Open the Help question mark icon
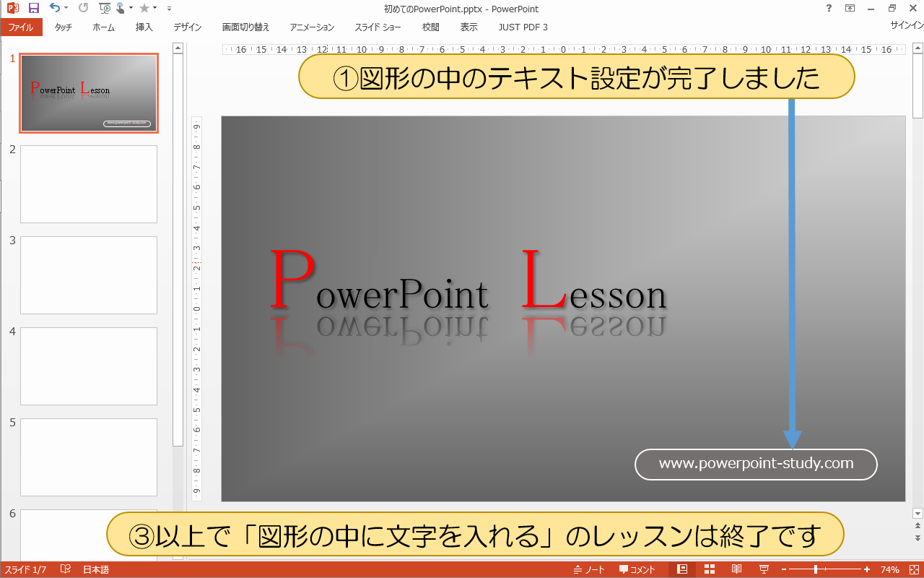Screen dimensions: 924x578 click(828, 9)
